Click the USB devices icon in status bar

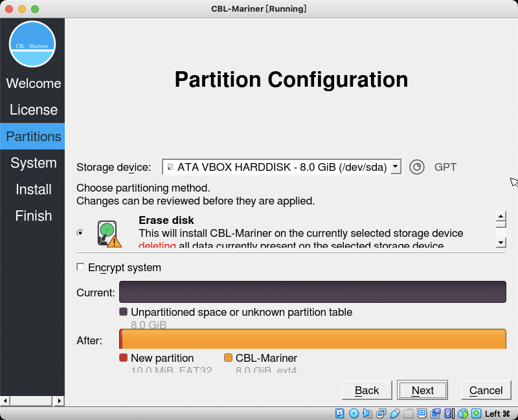tap(395, 413)
